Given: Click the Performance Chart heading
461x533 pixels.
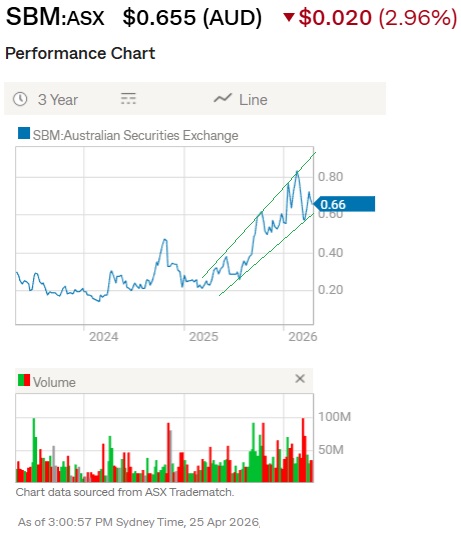Looking at the screenshot, I should point(80,53).
